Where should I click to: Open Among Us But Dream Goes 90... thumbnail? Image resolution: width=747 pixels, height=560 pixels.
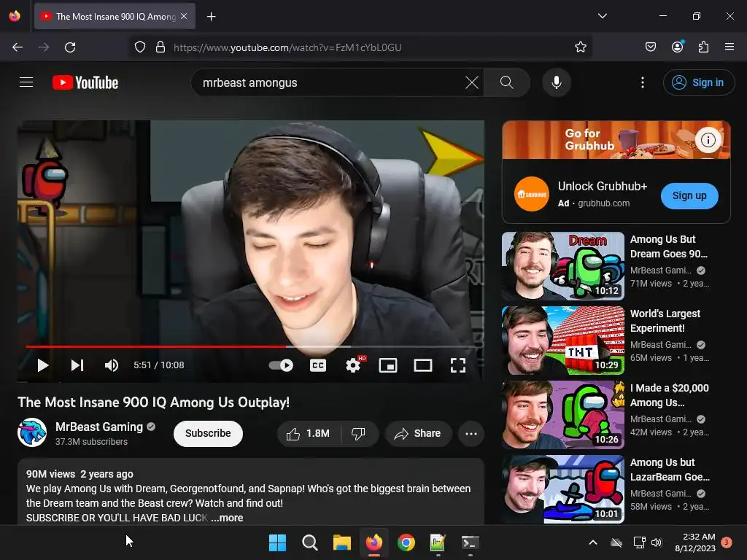562,265
